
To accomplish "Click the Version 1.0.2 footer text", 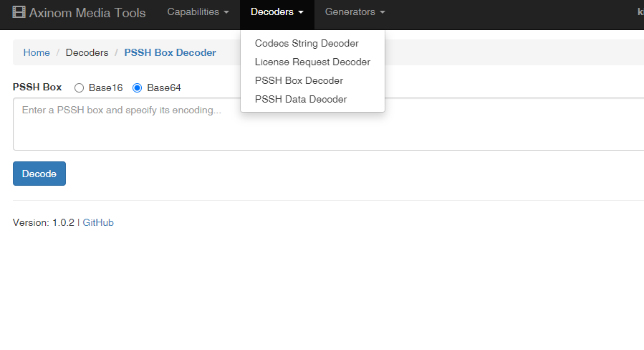I will point(43,223).
